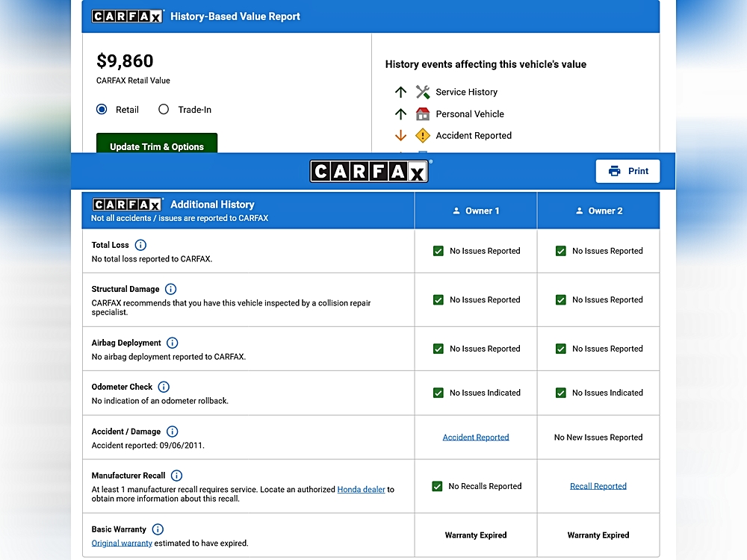This screenshot has width=747, height=560.
Task: Click 'No total loss reported to CARFAX.' text
Action: pyautogui.click(x=152, y=259)
